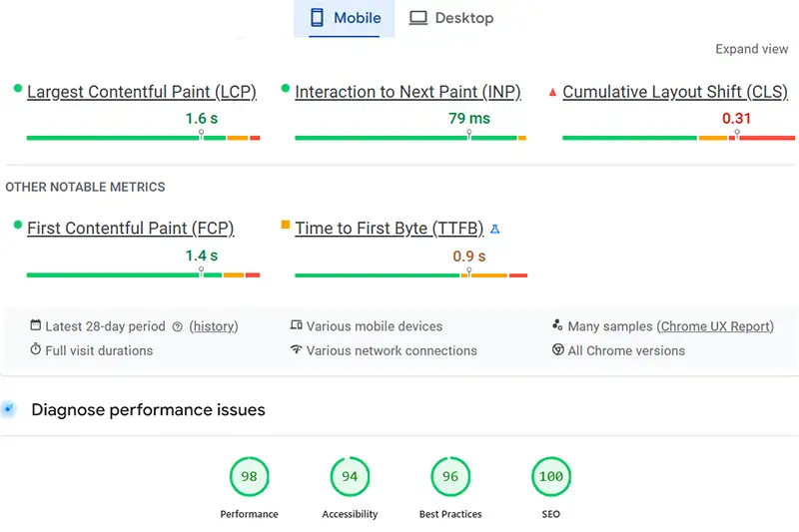Open the Chrome UX Report link
This screenshot has width=799, height=532.
pyautogui.click(x=715, y=326)
